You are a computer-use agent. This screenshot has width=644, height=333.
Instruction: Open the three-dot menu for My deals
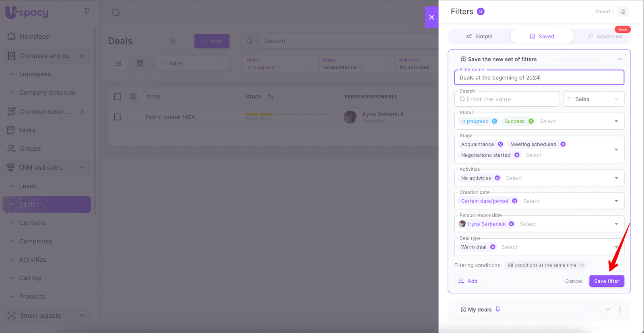click(x=619, y=310)
